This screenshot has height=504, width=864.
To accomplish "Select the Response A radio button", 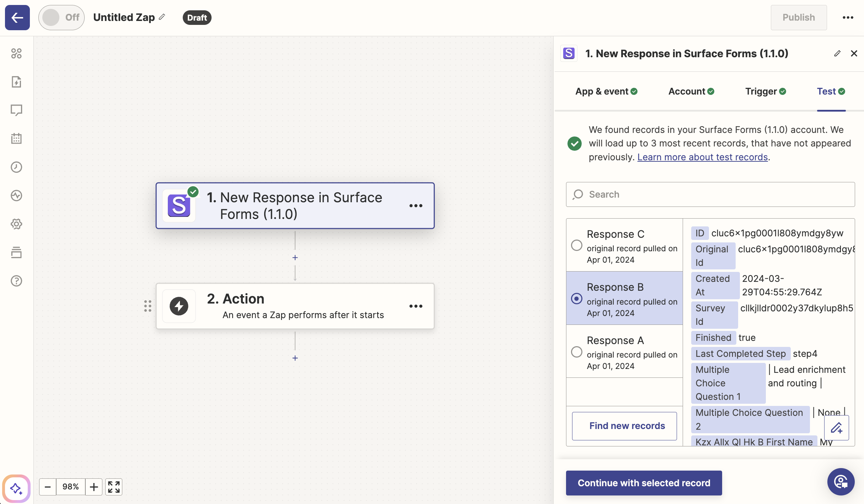I will coord(576,352).
